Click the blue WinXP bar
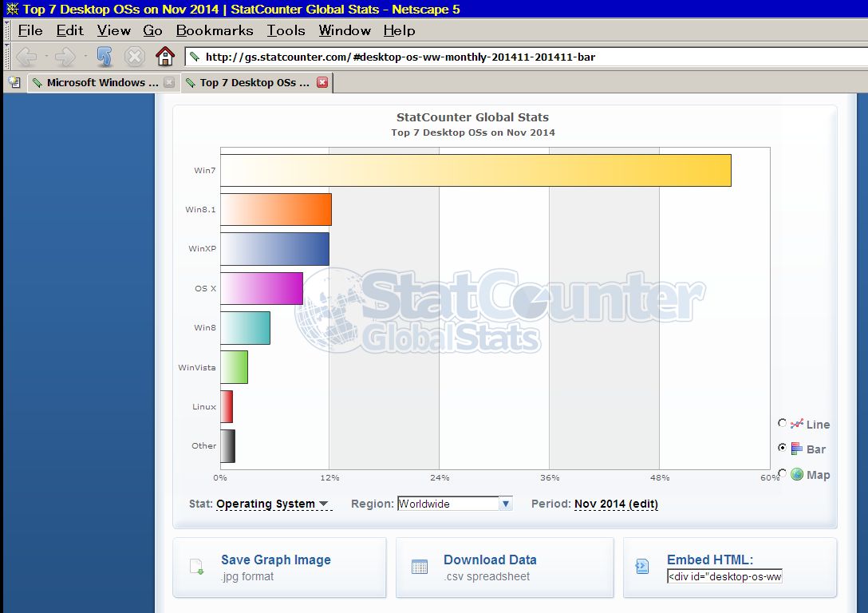Screen dimensions: 868x613 pyautogui.click(x=274, y=249)
